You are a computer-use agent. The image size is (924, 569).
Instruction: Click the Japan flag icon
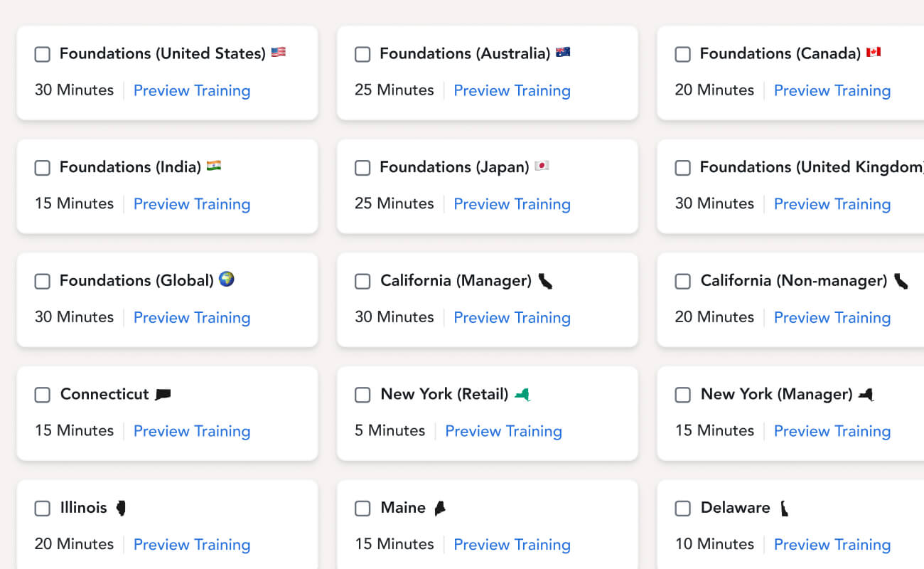[542, 166]
